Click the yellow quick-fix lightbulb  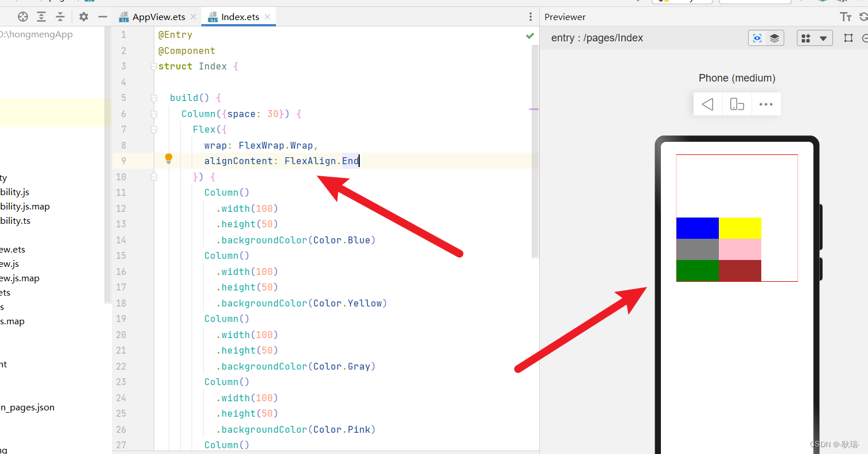(x=169, y=158)
